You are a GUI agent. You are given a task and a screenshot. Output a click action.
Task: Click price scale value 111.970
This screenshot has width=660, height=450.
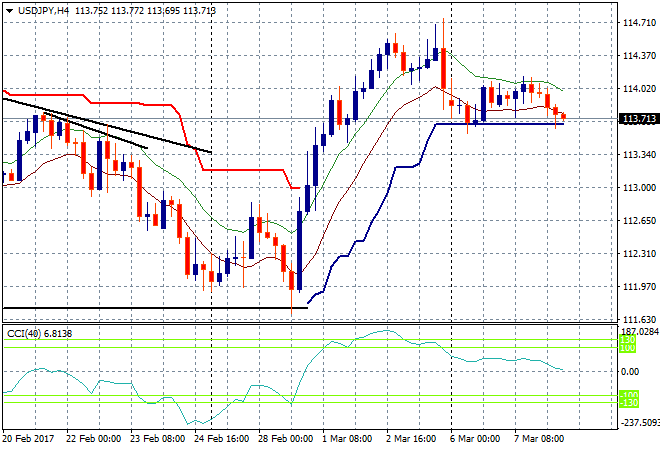pyautogui.click(x=639, y=287)
